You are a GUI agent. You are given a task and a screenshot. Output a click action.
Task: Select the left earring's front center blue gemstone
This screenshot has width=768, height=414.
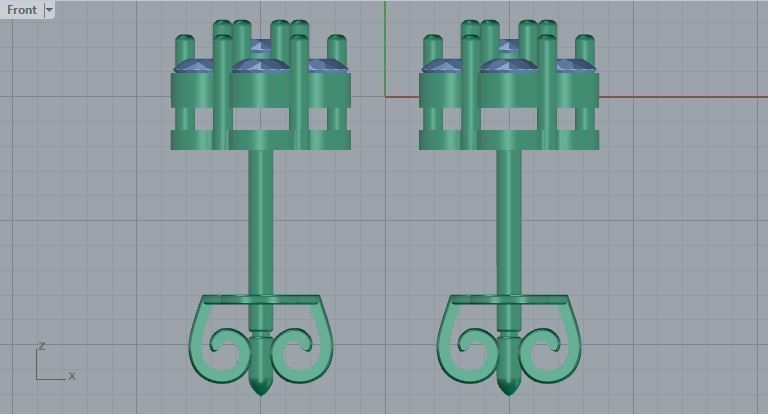pyautogui.click(x=261, y=66)
